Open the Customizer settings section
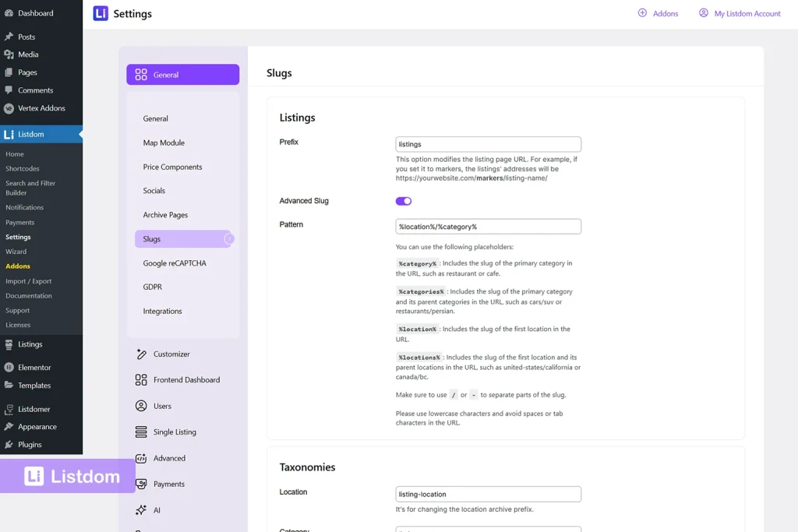798x532 pixels. 171,354
